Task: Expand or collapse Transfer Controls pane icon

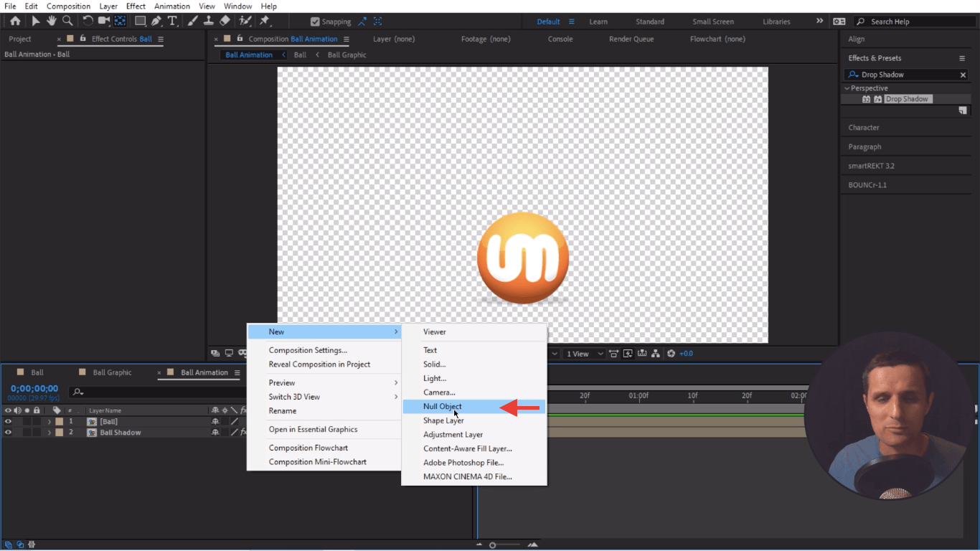Action: (x=20, y=545)
